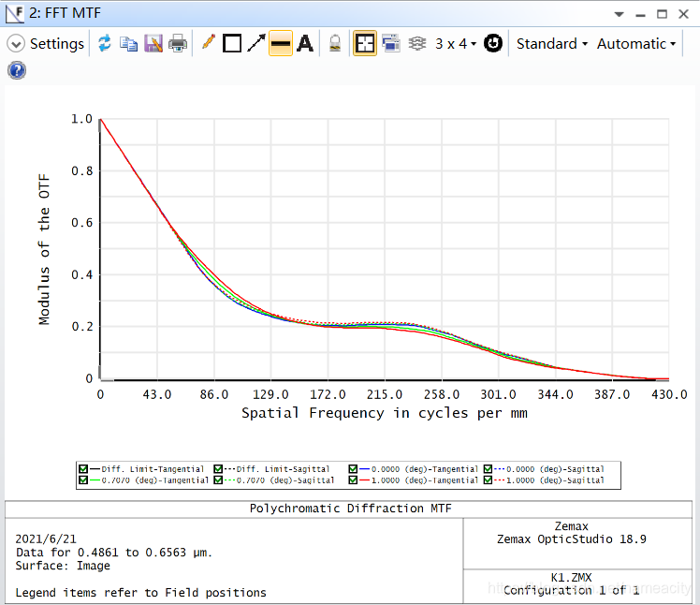Click the overlay layers icon
The image size is (700, 605).
[x=417, y=43]
